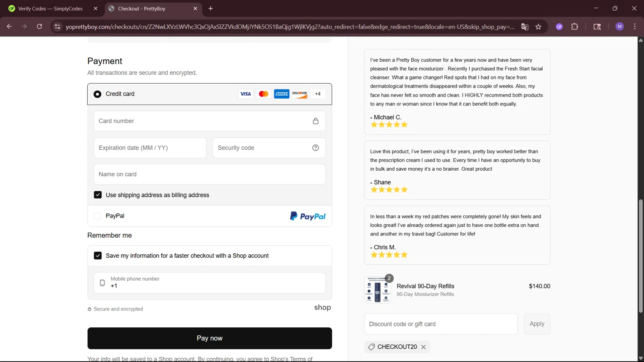Click the scrollbar up arrow
The image size is (644, 362).
(641, 40)
